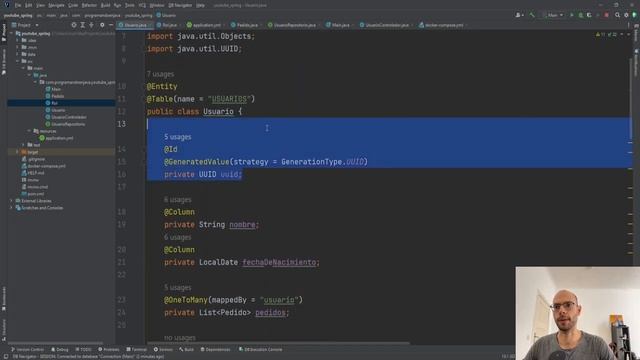This screenshot has width=640, height=360.
Task: Click the Usuario breadcrumb in navigation bar
Action: 166,15
